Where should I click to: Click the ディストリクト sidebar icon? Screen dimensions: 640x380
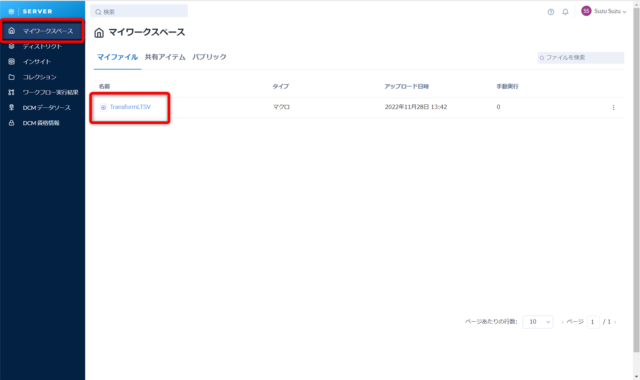tap(11, 46)
